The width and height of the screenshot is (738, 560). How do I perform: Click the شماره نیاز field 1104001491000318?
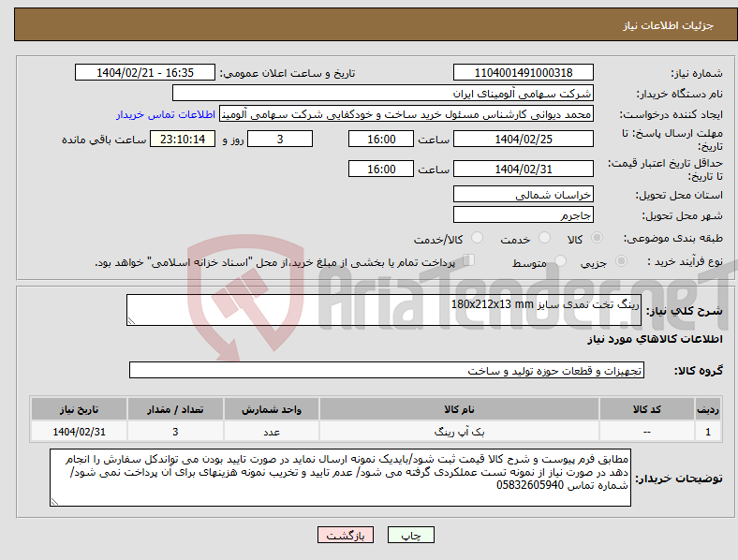[524, 73]
